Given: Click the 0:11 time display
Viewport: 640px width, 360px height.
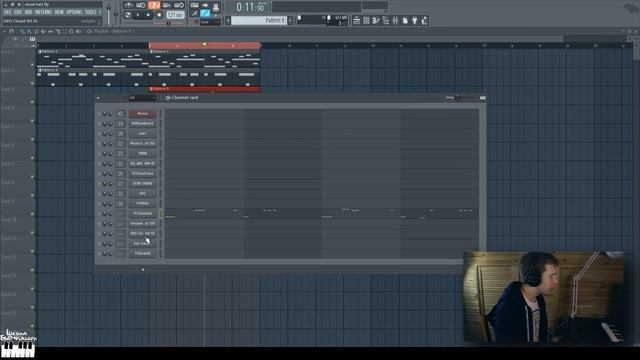Looking at the screenshot, I should (x=250, y=7).
